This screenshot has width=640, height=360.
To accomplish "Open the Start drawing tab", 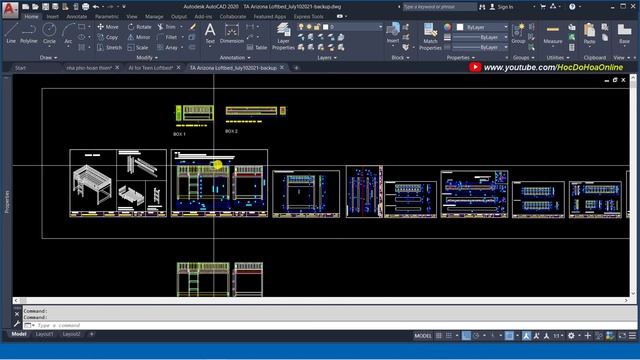I will 20,68.
